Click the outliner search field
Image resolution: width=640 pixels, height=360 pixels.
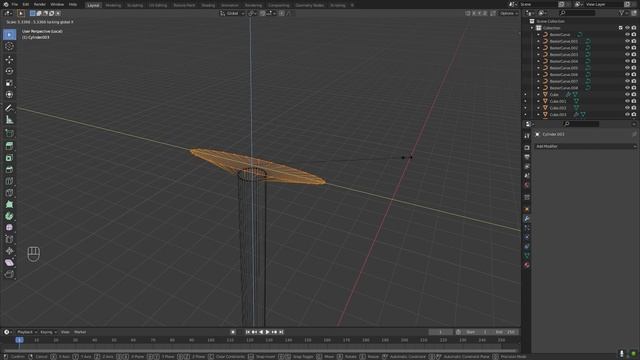[x=577, y=13]
